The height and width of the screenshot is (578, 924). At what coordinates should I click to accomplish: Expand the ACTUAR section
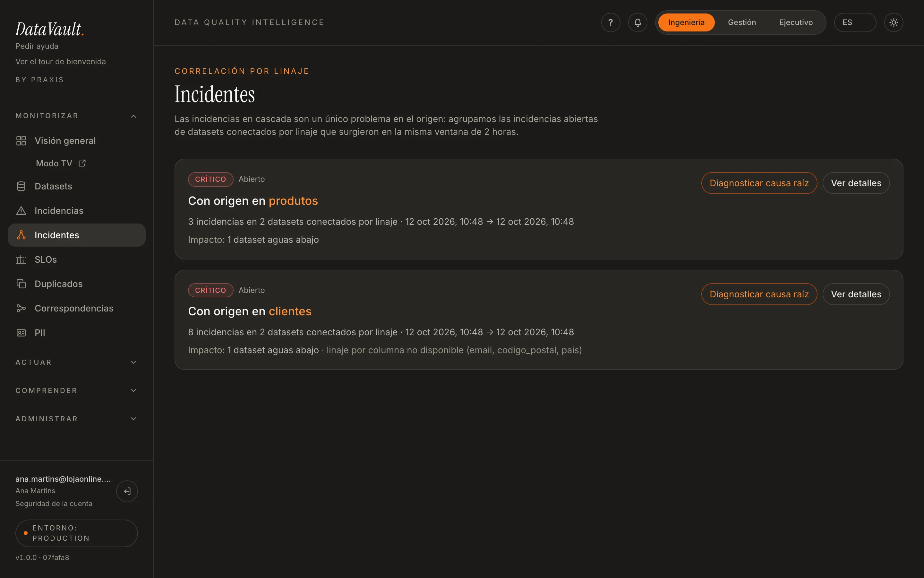tap(76, 362)
